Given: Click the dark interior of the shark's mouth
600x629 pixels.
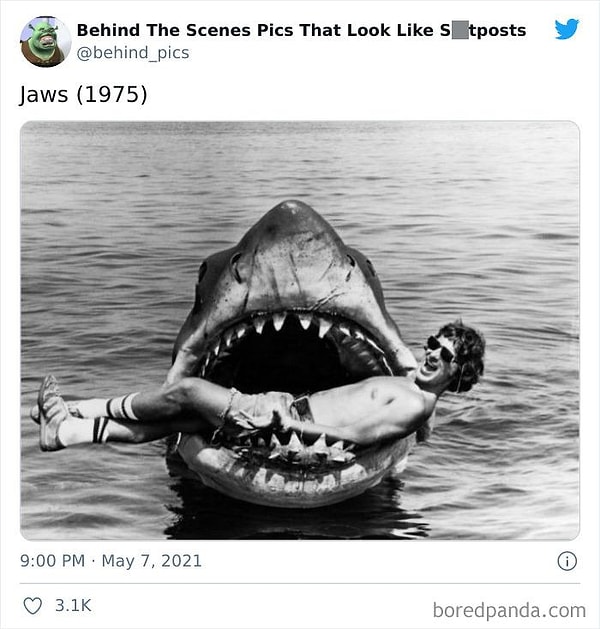Looking at the screenshot, I should pos(290,360).
